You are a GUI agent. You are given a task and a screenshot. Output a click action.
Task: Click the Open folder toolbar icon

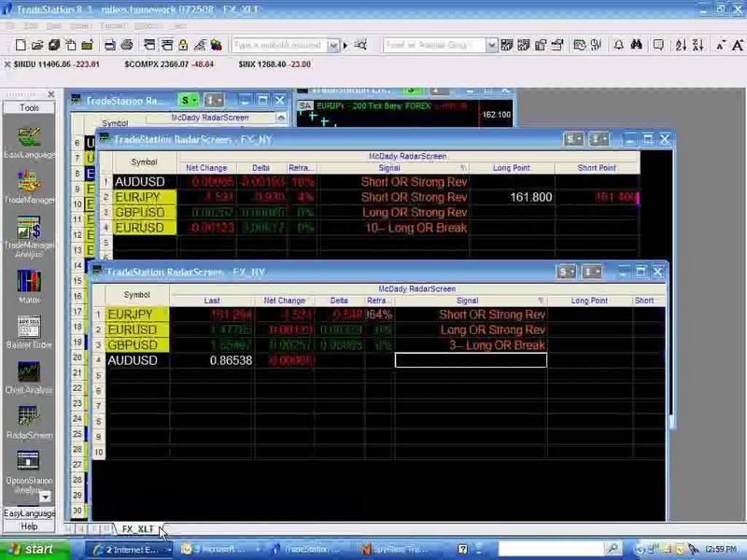[37, 45]
